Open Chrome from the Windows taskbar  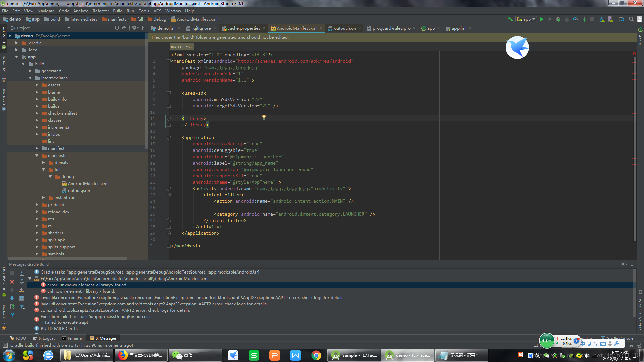click(316, 355)
